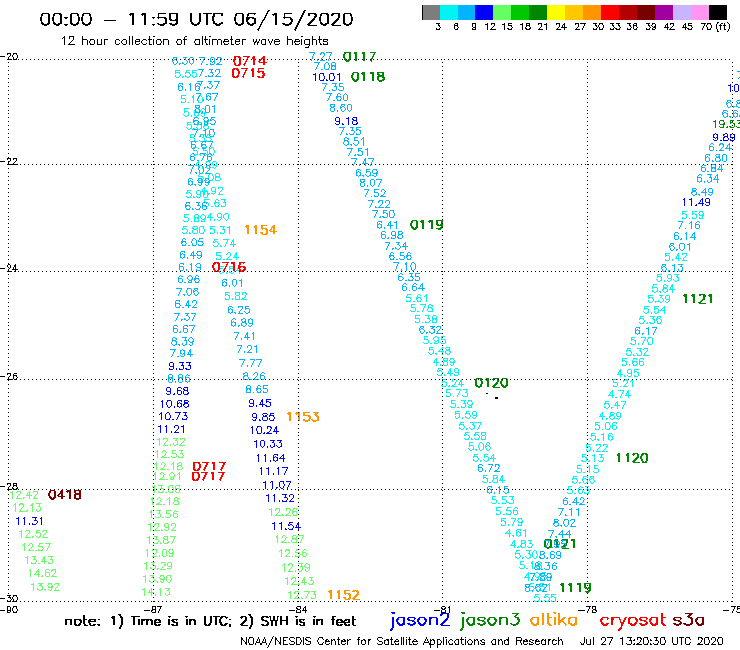Click the wave height value '13.43'
Image resolution: width=740 pixels, height=650 pixels.
click(x=39, y=560)
